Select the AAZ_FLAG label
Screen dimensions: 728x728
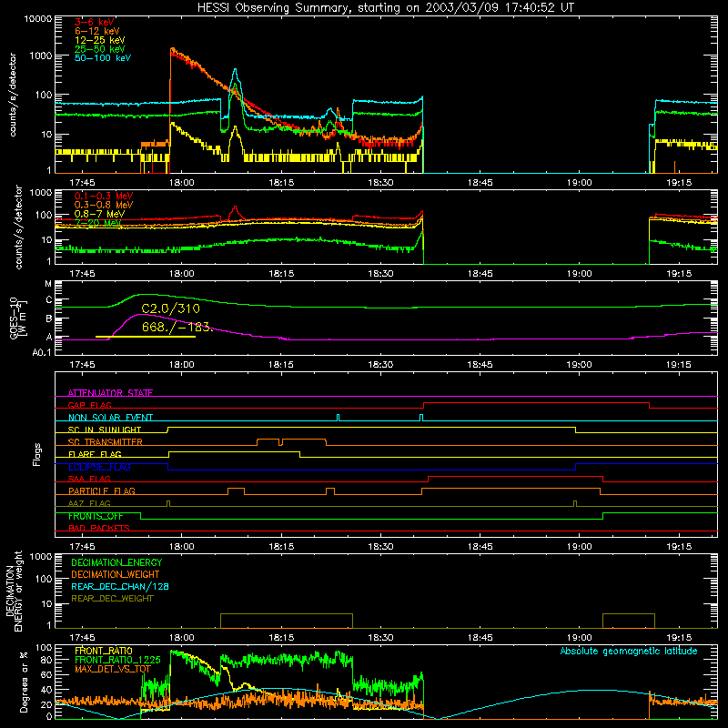[89, 503]
